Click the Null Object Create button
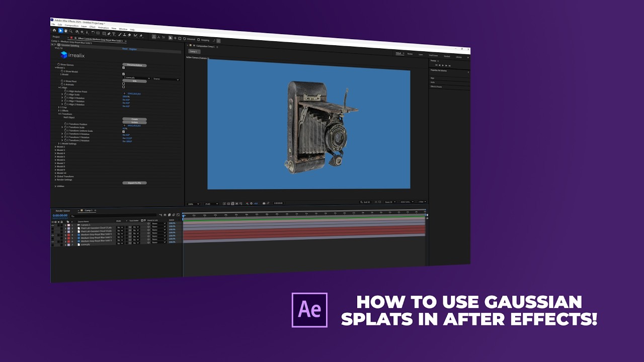 (134, 119)
